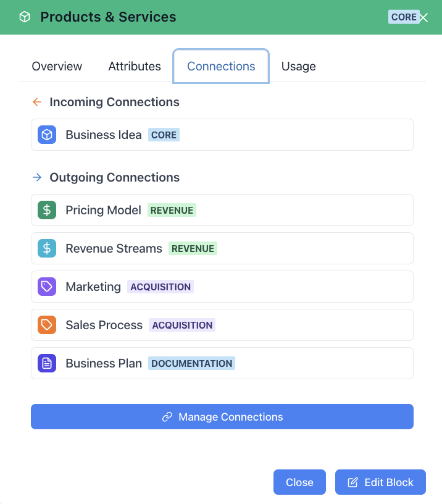Close the dialog with the X icon
Viewport: 442px width, 504px height.
424,18
